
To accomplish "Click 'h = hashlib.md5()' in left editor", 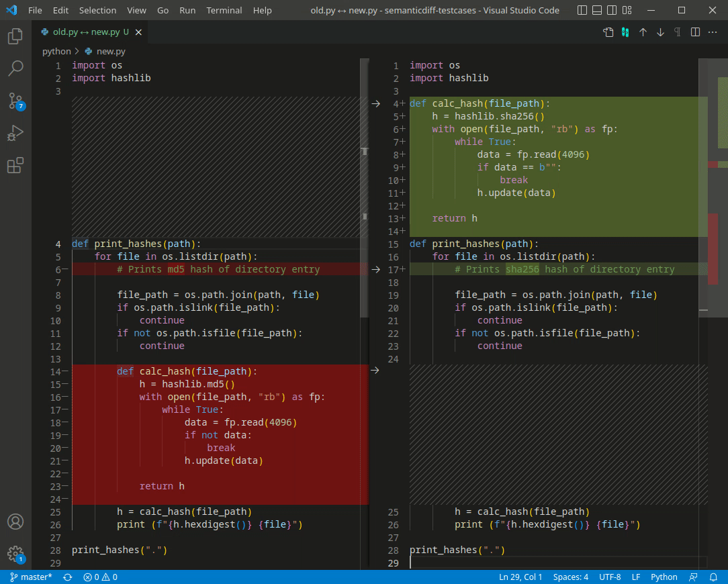I will pyautogui.click(x=187, y=385).
